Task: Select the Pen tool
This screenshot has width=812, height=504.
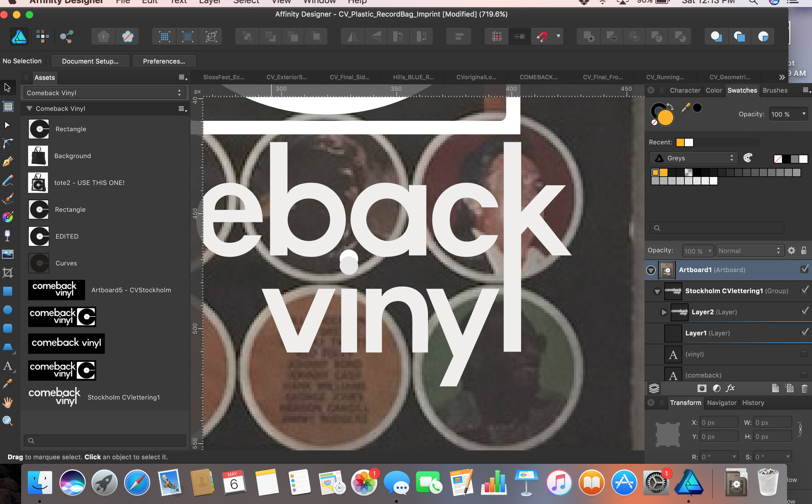Action: (x=7, y=143)
